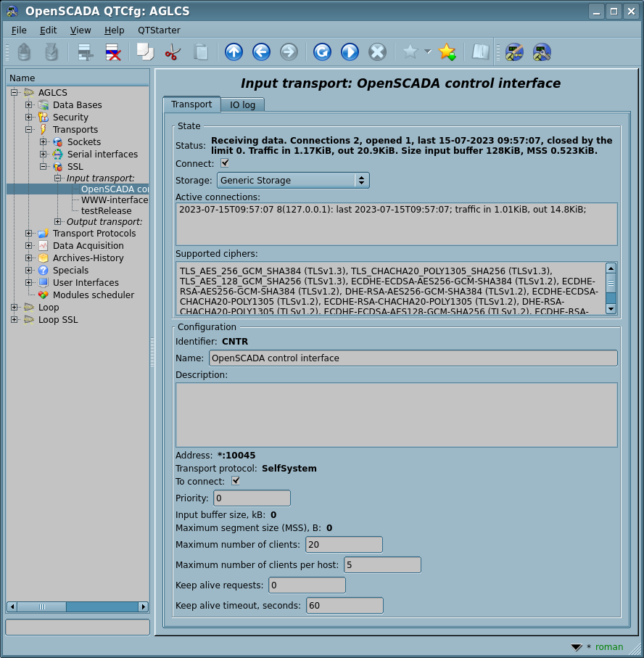Viewport: 644px width, 658px height.
Task: Stop the cyclic refresh X icon
Action: (x=378, y=52)
